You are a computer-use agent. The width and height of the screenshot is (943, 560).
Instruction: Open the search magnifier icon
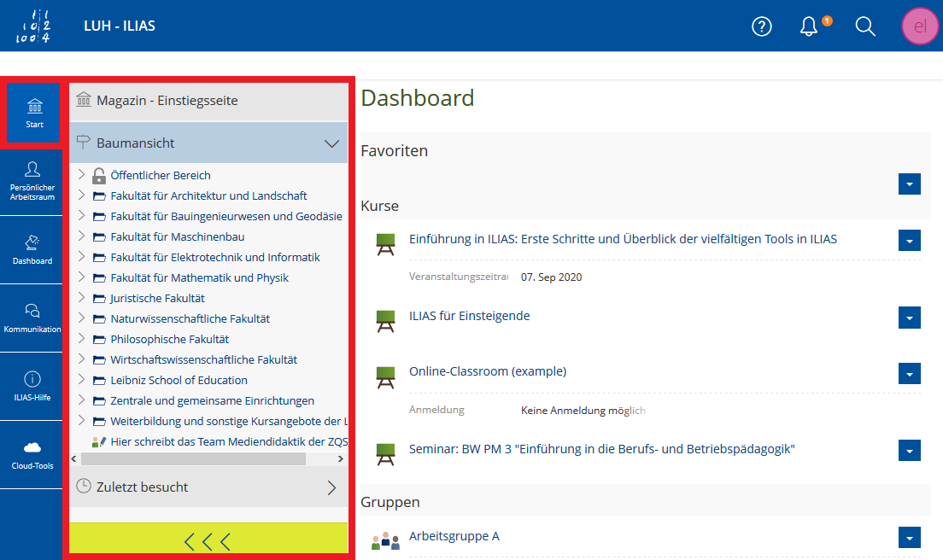point(864,26)
